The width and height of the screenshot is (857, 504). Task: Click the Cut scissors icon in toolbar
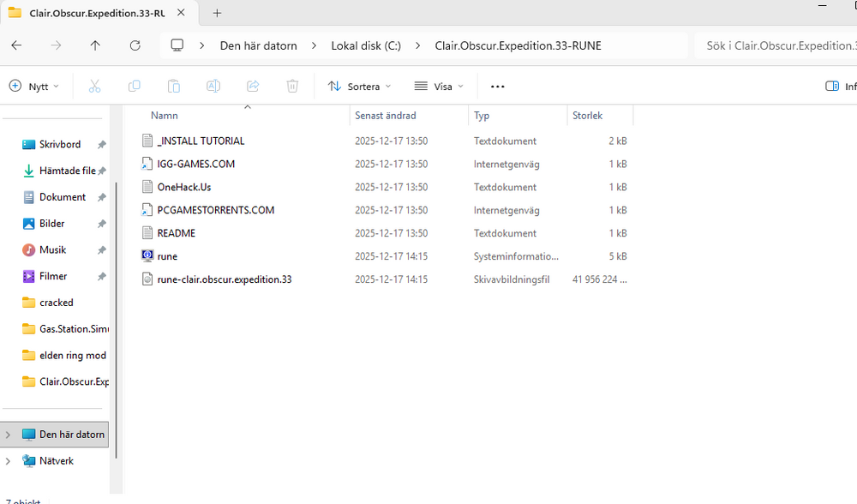tap(94, 86)
